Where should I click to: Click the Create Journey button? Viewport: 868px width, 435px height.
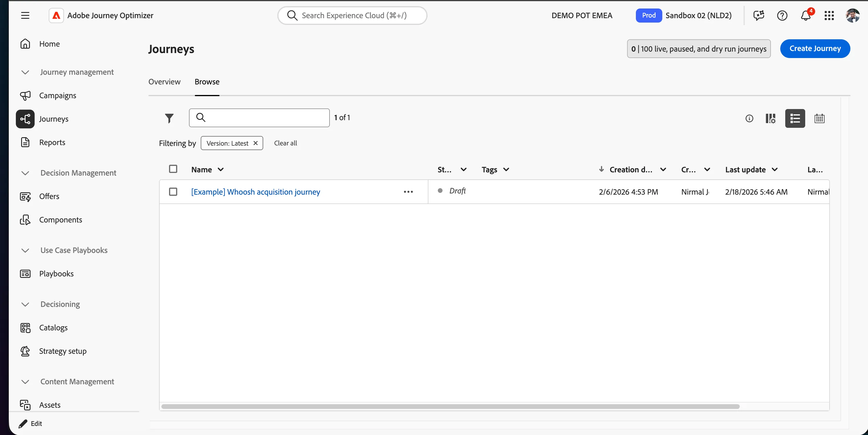tap(815, 48)
